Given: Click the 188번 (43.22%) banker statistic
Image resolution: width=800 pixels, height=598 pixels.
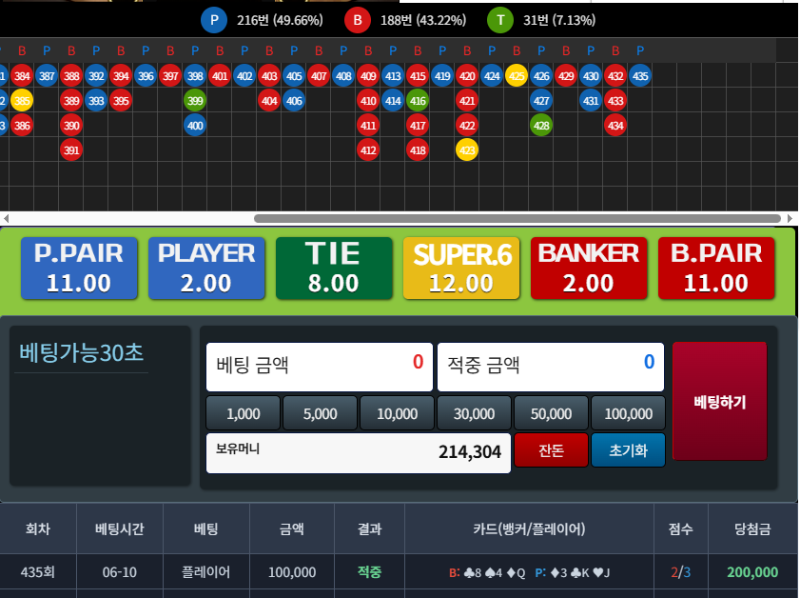Looking at the screenshot, I should tap(423, 20).
